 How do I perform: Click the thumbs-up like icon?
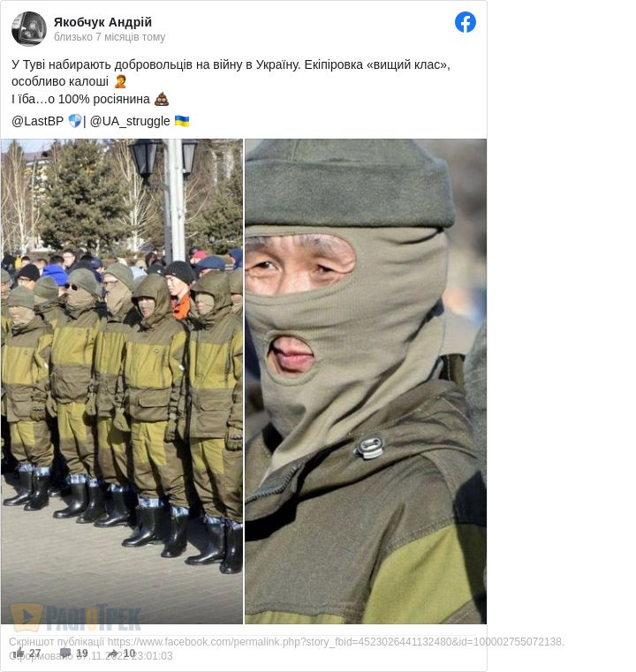19,653
